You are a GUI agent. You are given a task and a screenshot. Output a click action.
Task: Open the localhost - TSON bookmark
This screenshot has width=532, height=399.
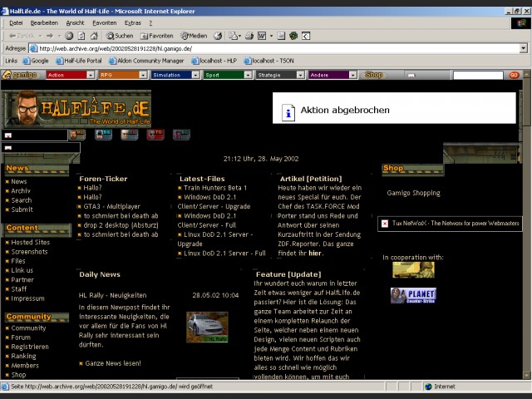tap(269, 61)
